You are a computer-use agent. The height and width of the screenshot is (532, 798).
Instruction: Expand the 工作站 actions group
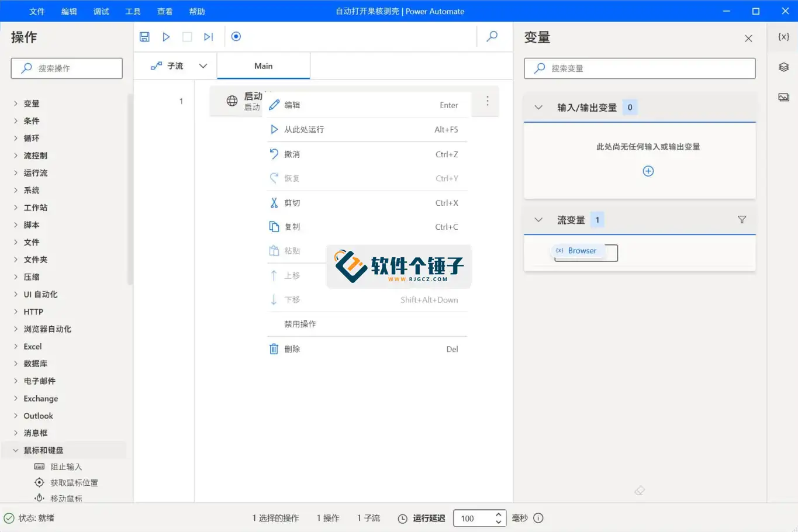[16, 208]
